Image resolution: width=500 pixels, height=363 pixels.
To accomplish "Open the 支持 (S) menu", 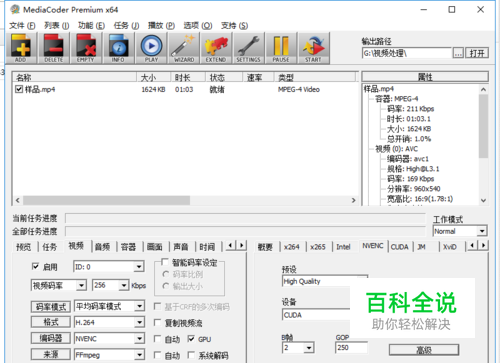I will 234,25.
